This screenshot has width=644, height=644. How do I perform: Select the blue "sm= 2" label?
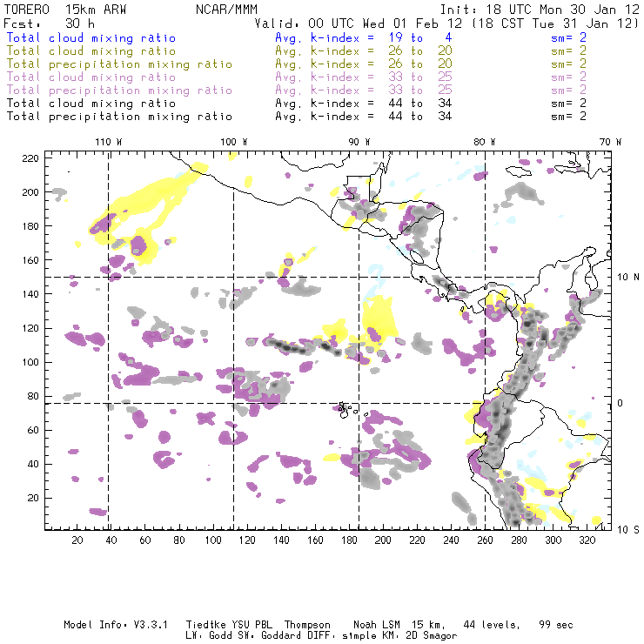568,37
